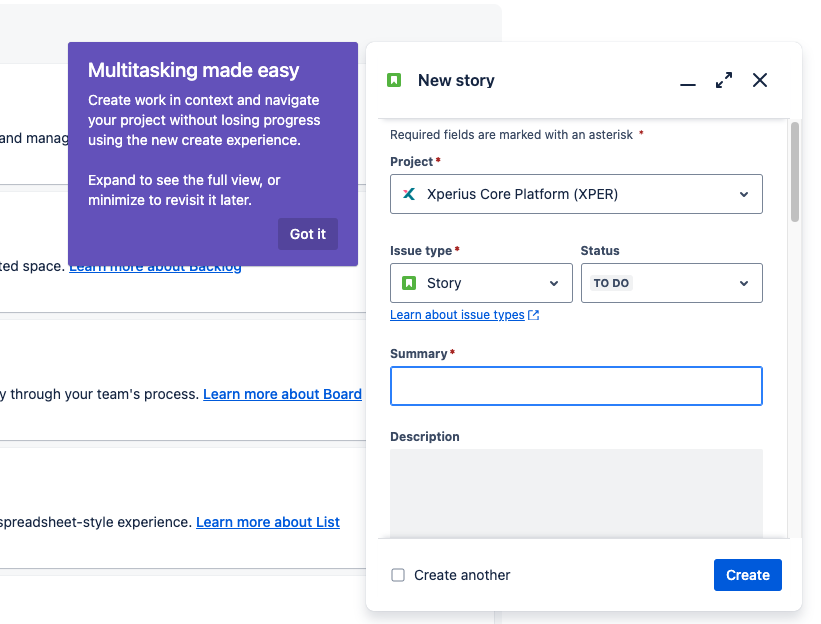
Task: Open the Status TO DO dropdown
Action: [671, 283]
